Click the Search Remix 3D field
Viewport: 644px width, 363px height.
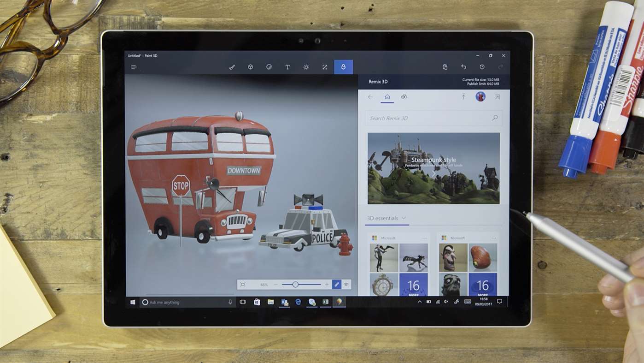click(433, 118)
